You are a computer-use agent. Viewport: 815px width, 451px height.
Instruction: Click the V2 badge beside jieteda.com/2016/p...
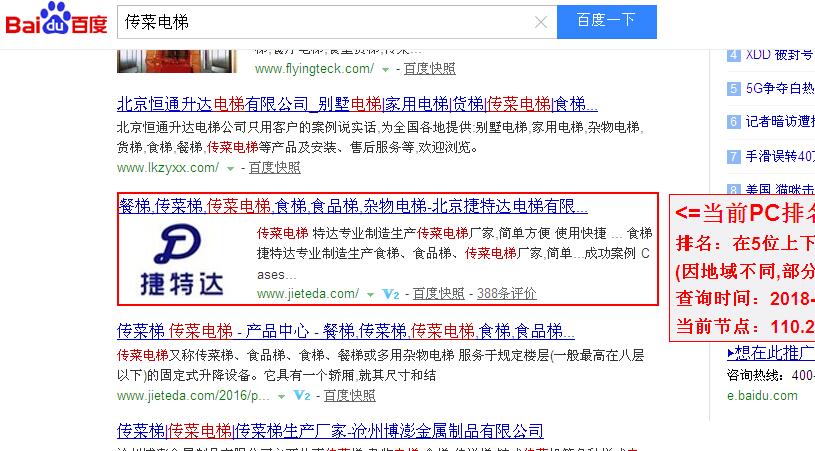302,395
